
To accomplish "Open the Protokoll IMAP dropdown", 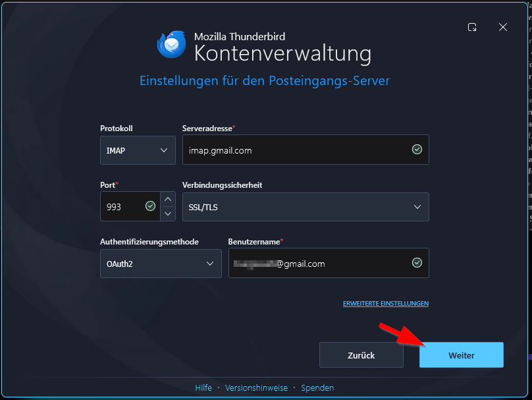I will point(138,150).
